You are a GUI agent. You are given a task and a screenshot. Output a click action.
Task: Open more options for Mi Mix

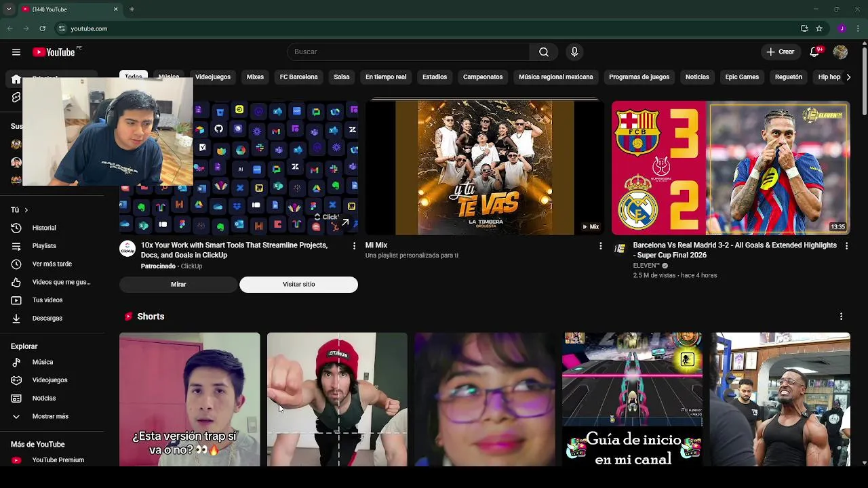(x=600, y=246)
